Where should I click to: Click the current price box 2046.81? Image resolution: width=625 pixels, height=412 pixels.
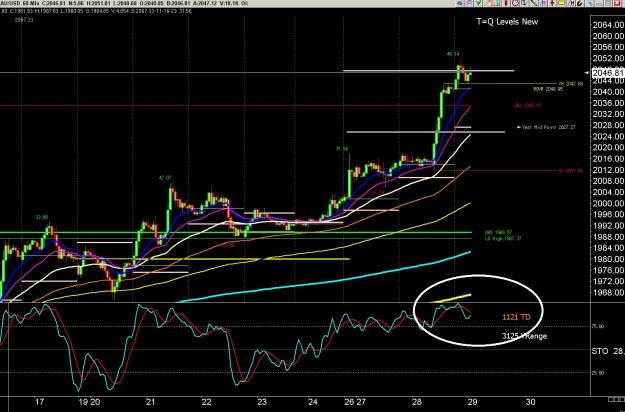[x=607, y=73]
